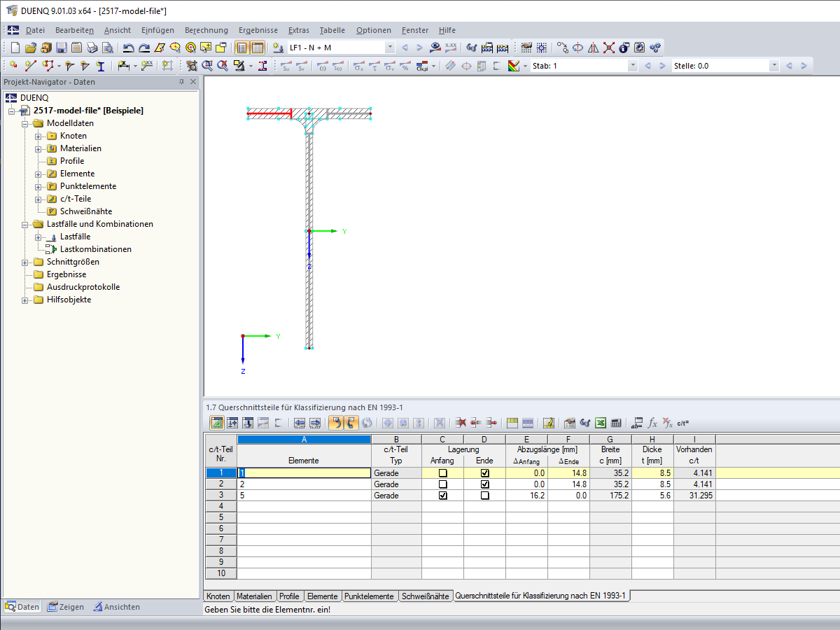
Task: Open the Datei menu
Action: click(x=35, y=30)
